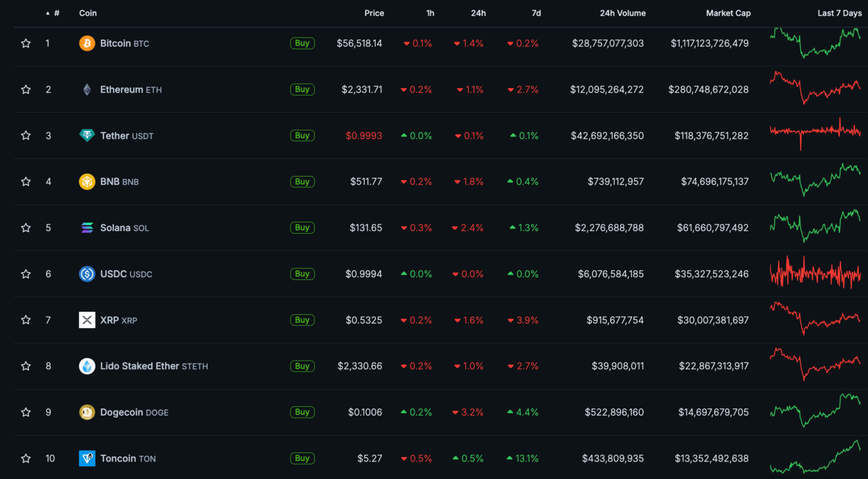Open Ethereum 7-day sparkline chart
The image size is (868, 479).
click(815, 87)
